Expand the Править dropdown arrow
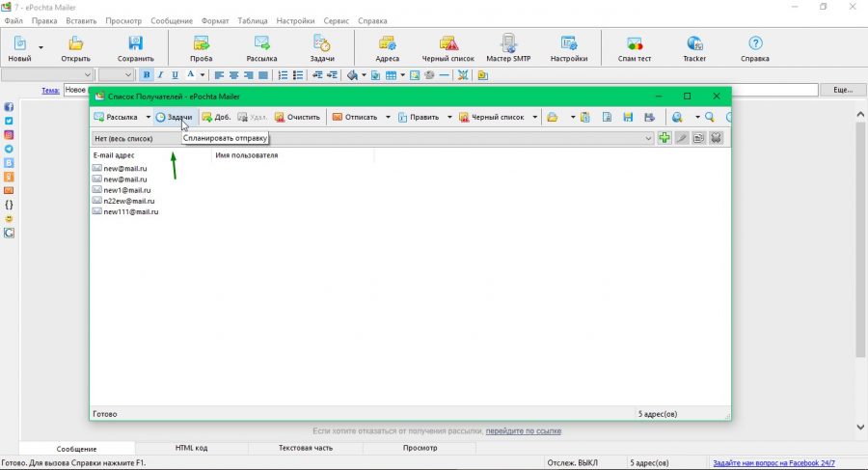868x470 pixels. [449, 117]
